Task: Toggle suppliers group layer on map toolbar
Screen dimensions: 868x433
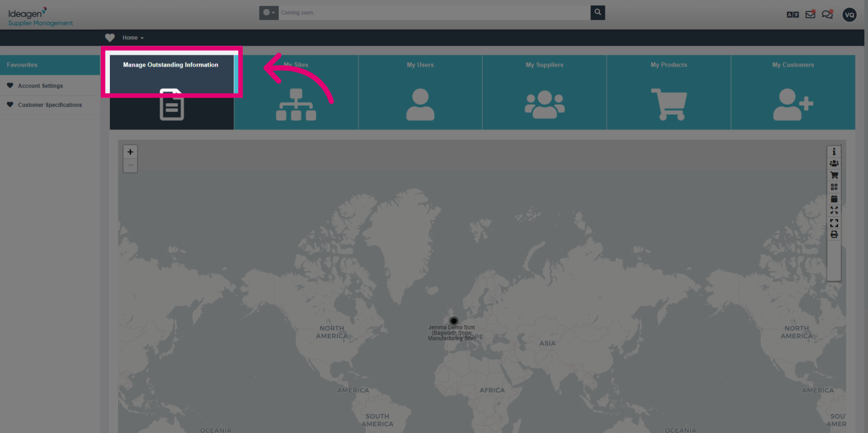Action: (x=834, y=163)
